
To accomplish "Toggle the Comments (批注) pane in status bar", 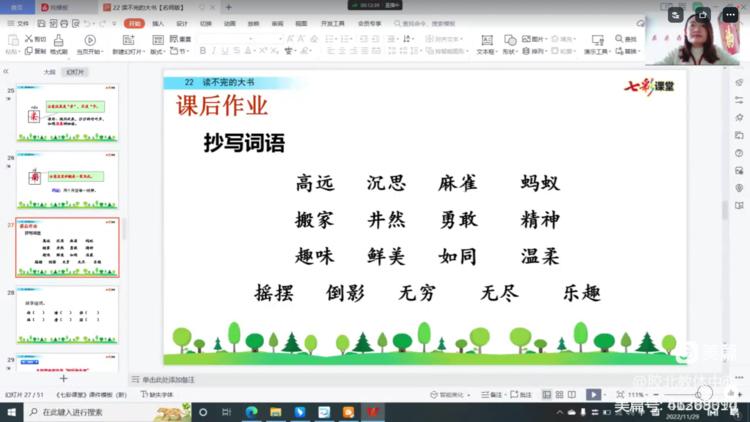I will tap(521, 395).
